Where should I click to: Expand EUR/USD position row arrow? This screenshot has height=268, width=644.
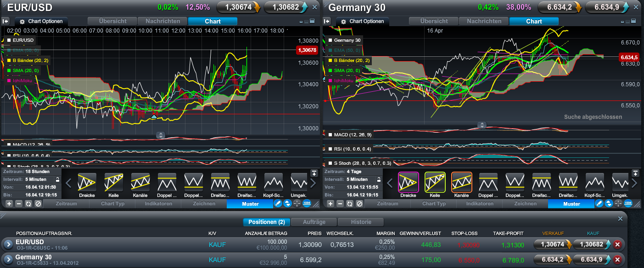point(8,245)
